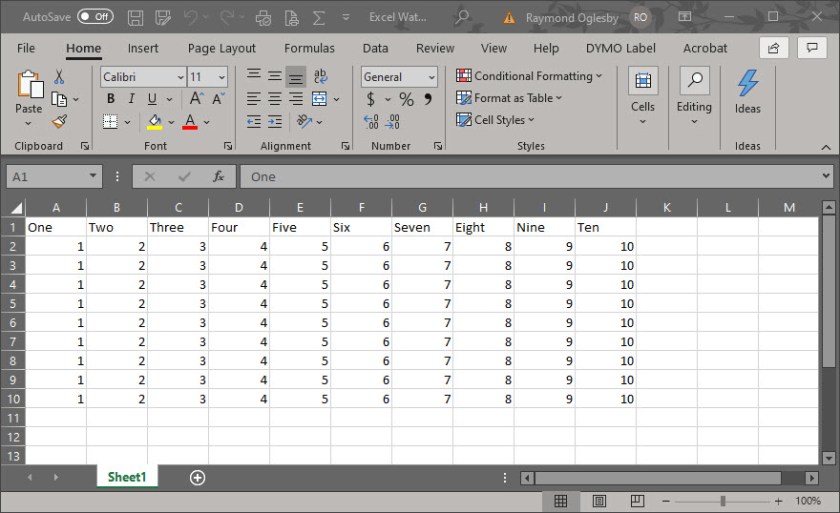Click the AutoSum sigma icon in title bar

319,18
